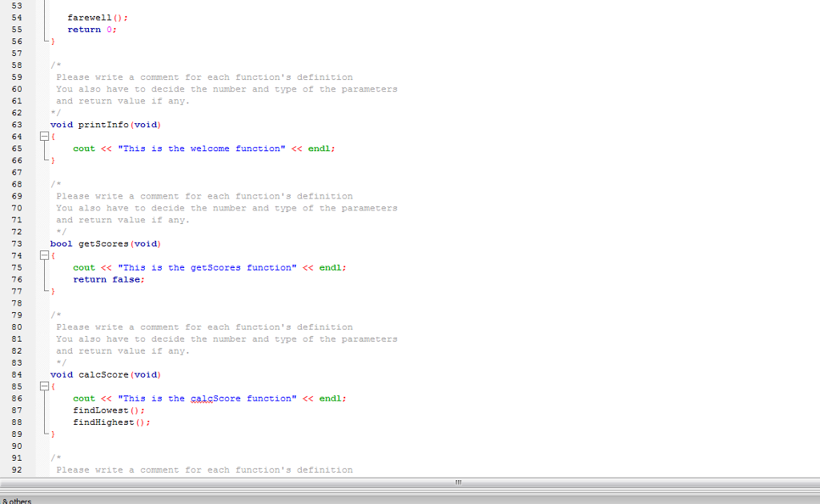
Task: Place cursor on 'return 0;' statement
Action: click(x=92, y=30)
